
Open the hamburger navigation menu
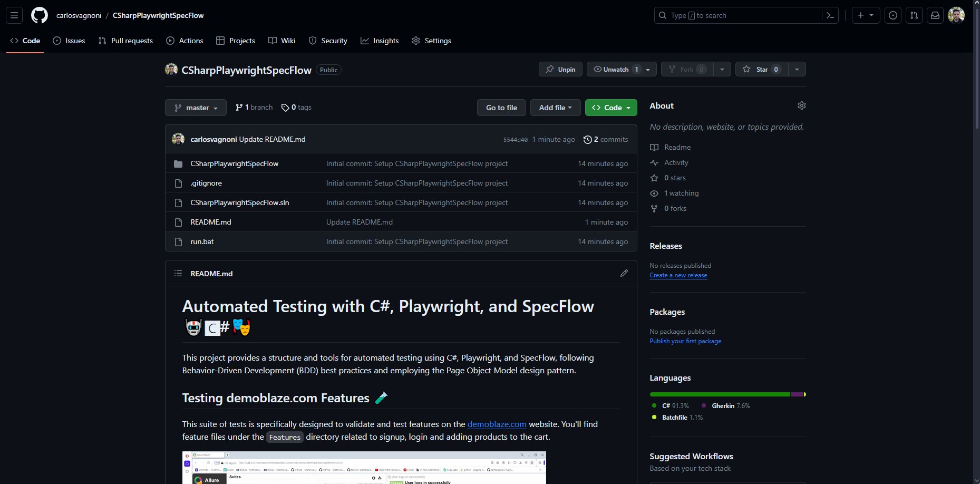(x=14, y=15)
